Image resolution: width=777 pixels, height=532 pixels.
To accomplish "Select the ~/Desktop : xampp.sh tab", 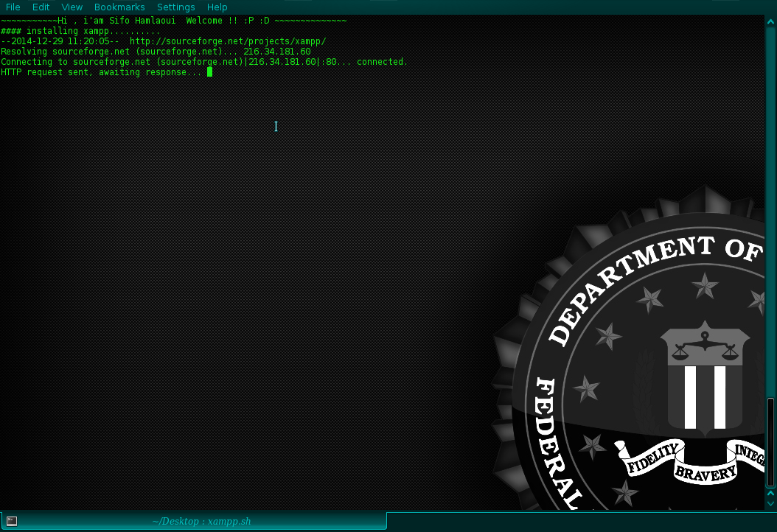I will pos(193,521).
